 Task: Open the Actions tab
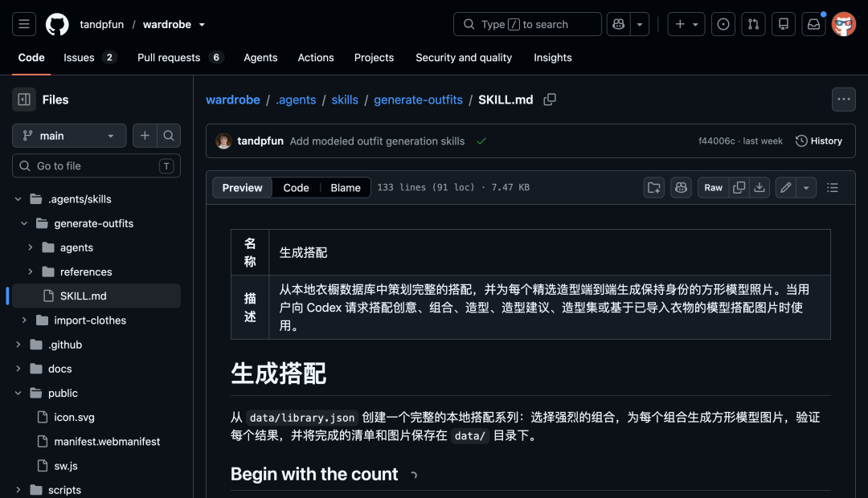316,58
